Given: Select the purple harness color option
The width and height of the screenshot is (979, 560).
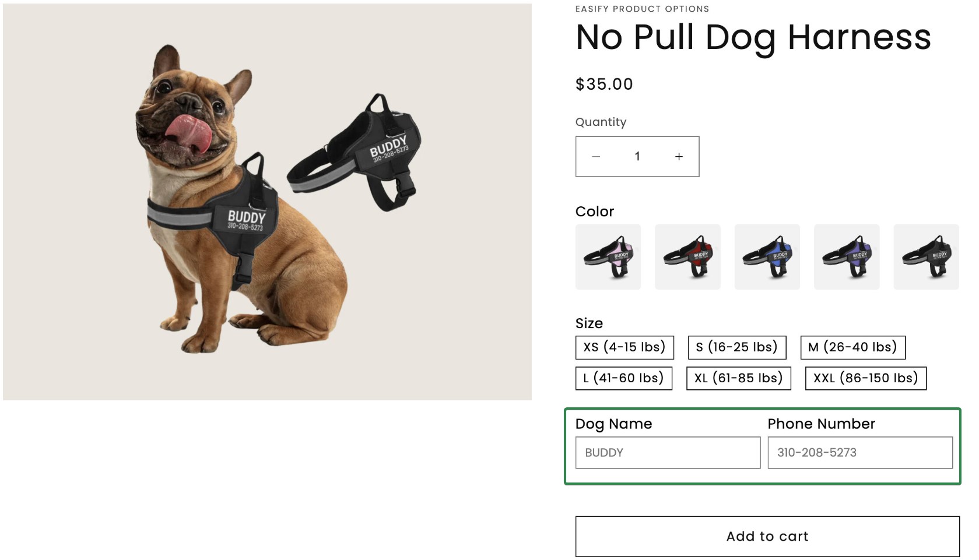Looking at the screenshot, I should coord(847,256).
